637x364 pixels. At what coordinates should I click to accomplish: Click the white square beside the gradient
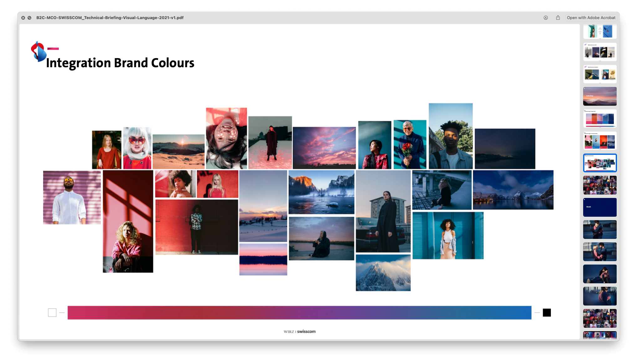52,312
